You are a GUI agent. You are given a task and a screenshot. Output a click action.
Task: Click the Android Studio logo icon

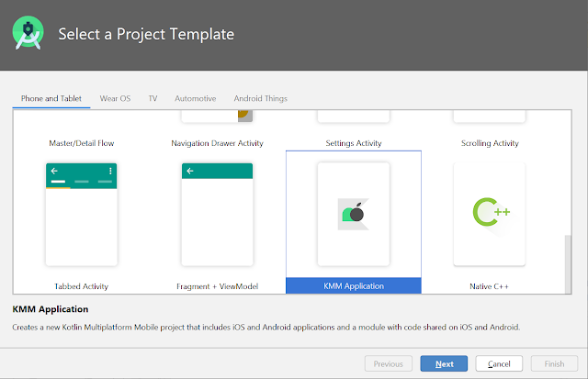click(x=27, y=34)
